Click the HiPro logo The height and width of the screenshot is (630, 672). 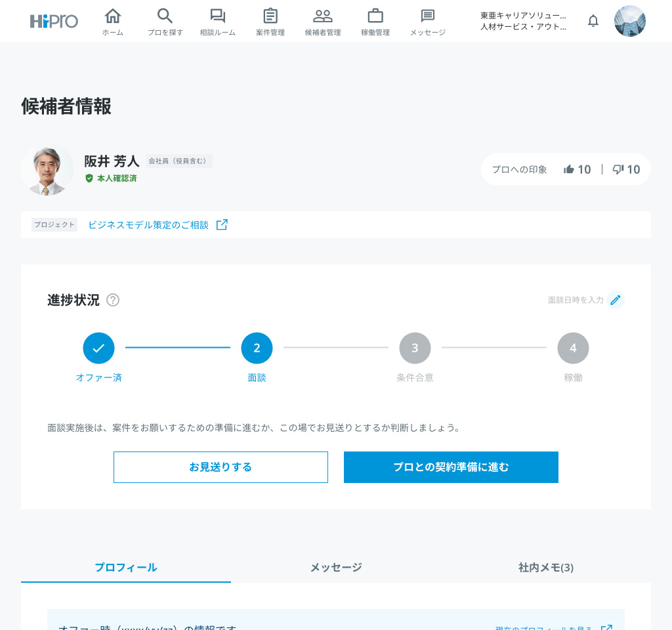pos(54,21)
